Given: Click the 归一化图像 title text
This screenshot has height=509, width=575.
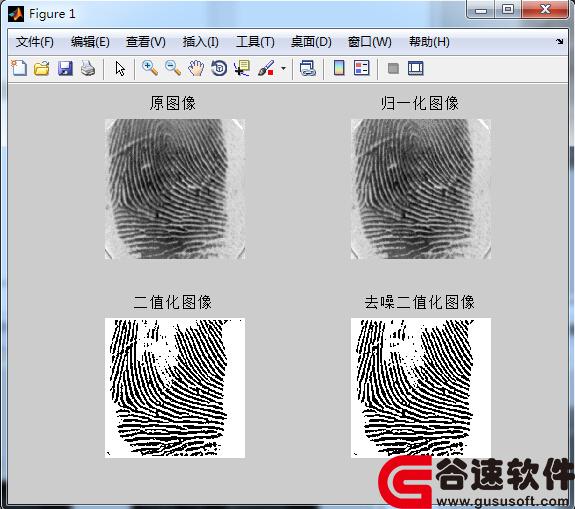Looking at the screenshot, I should (420, 103).
